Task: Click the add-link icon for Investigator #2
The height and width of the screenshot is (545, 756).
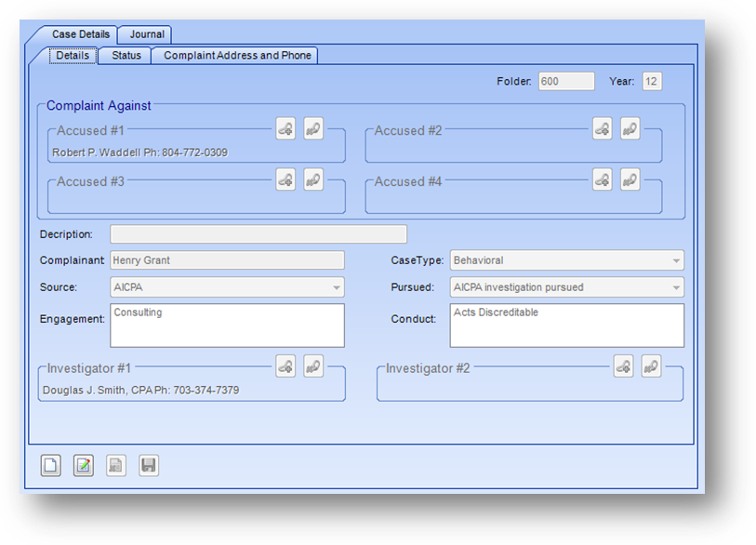Action: 623,366
